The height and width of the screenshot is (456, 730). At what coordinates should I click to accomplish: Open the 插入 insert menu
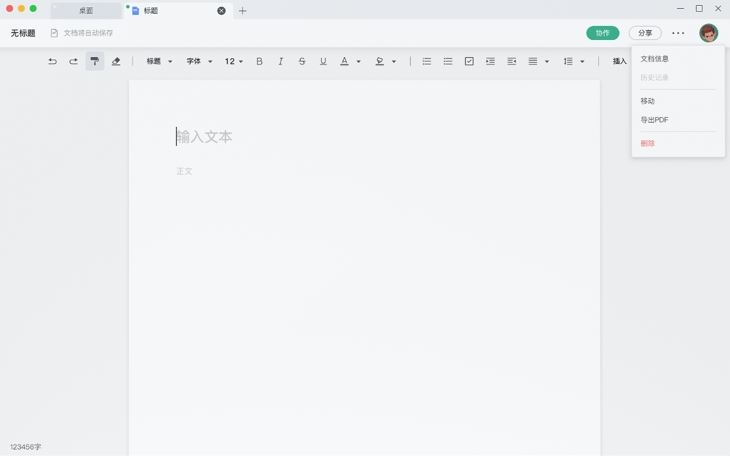click(620, 61)
